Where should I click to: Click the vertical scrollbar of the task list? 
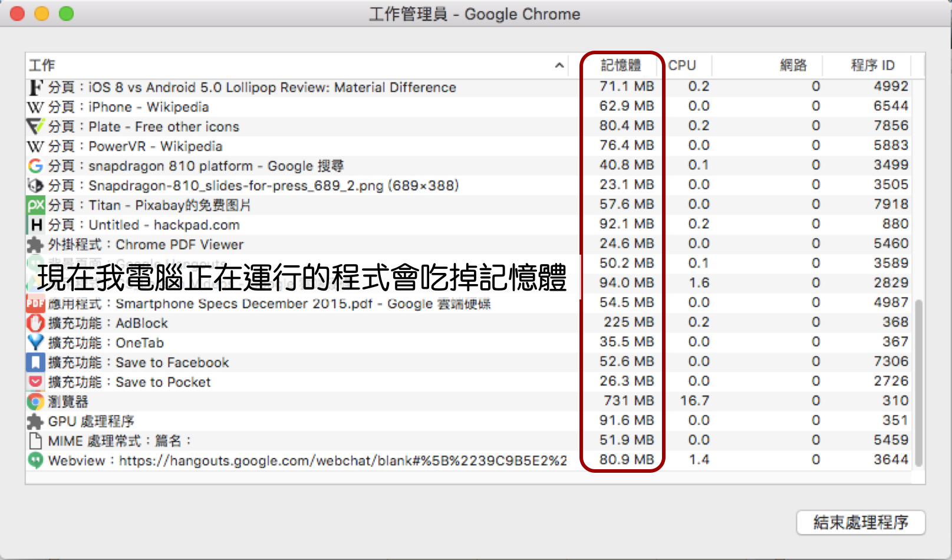pyautogui.click(x=918, y=383)
